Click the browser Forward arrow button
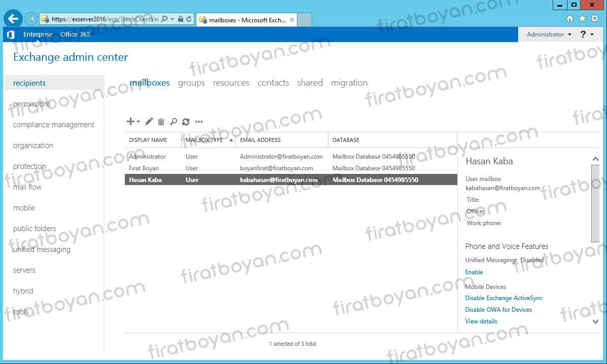This screenshot has height=364, width=607. pos(30,19)
